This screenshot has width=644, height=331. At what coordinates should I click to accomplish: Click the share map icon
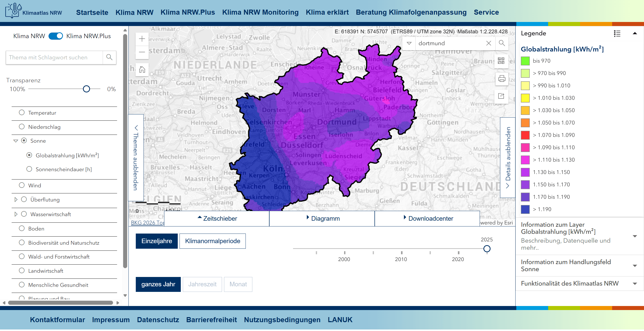[x=501, y=96]
